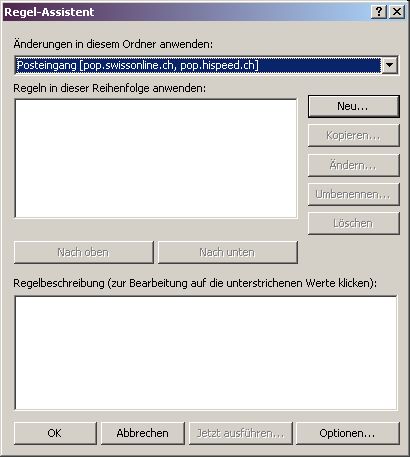
Task: Confirm the dialog with OK
Action: (x=55, y=433)
